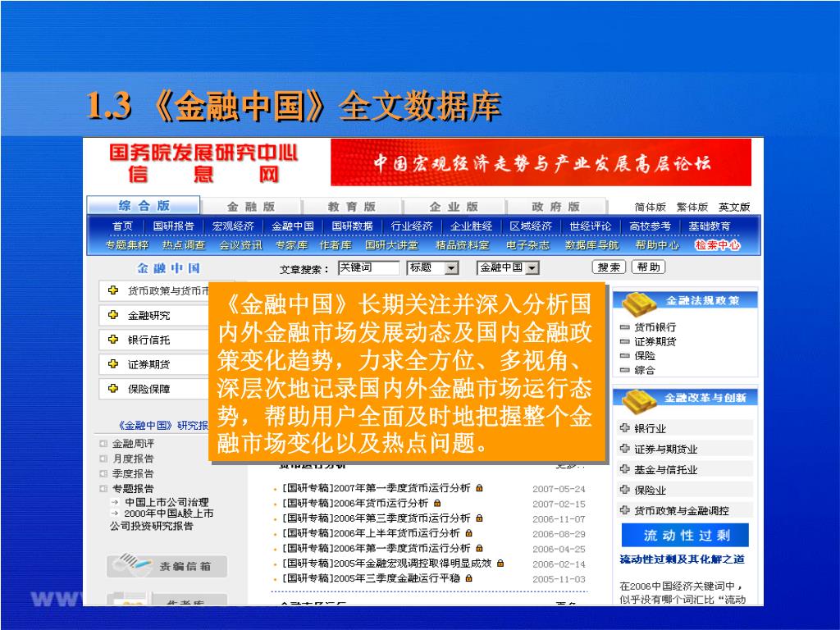The image size is (840, 630).
Task: Open 专题报告 report item
Action: [x=133, y=489]
